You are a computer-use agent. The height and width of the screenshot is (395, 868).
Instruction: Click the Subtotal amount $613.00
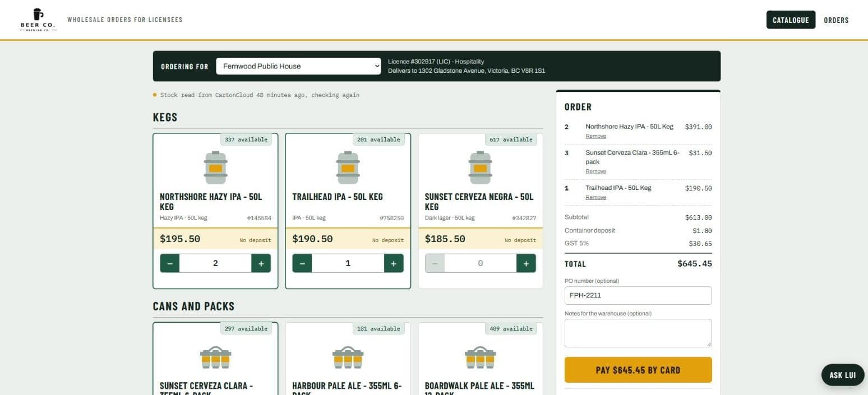tap(699, 217)
